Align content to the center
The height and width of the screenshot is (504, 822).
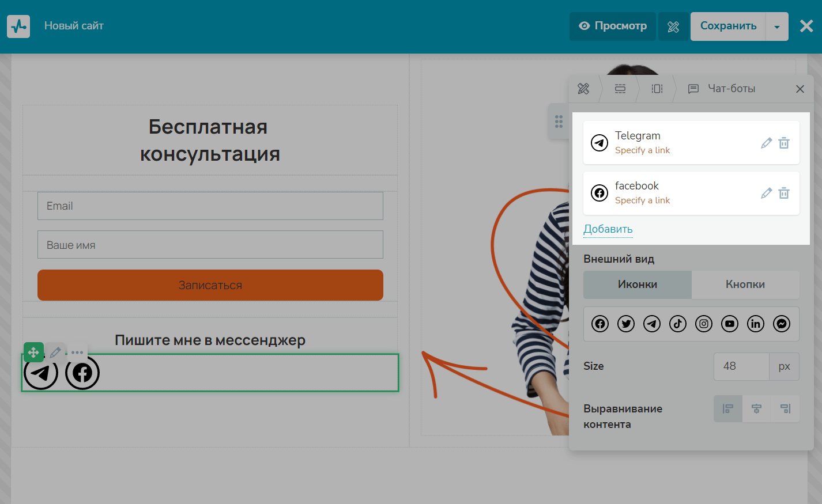[x=756, y=409]
